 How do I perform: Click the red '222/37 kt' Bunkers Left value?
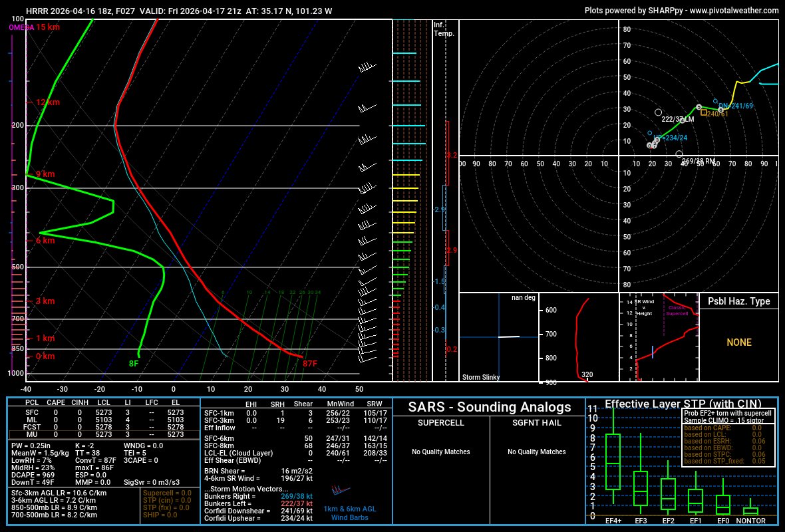[x=297, y=503]
